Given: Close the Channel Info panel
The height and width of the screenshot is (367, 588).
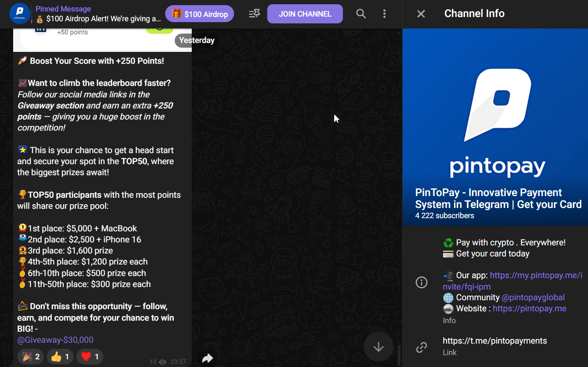Looking at the screenshot, I should pos(421,14).
